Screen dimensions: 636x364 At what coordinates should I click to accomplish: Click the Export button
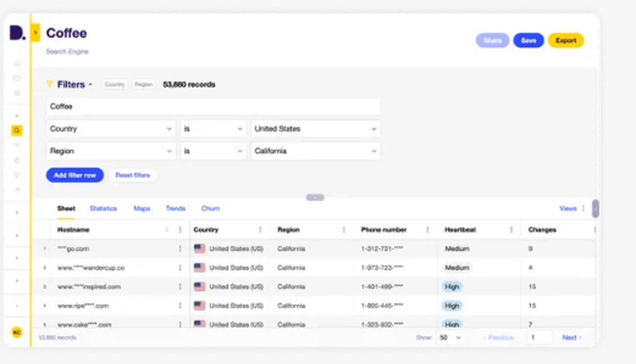tap(566, 40)
